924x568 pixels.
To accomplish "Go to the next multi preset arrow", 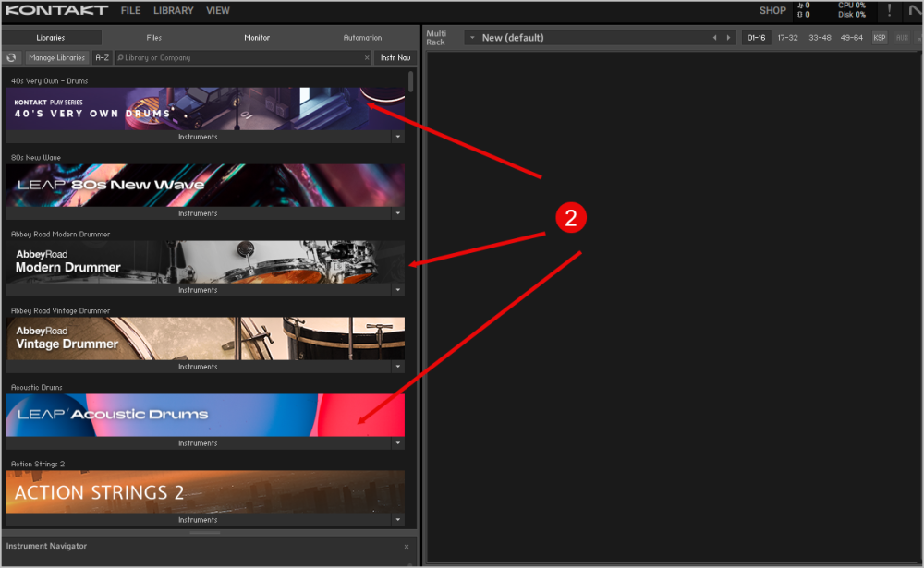I will pos(728,38).
